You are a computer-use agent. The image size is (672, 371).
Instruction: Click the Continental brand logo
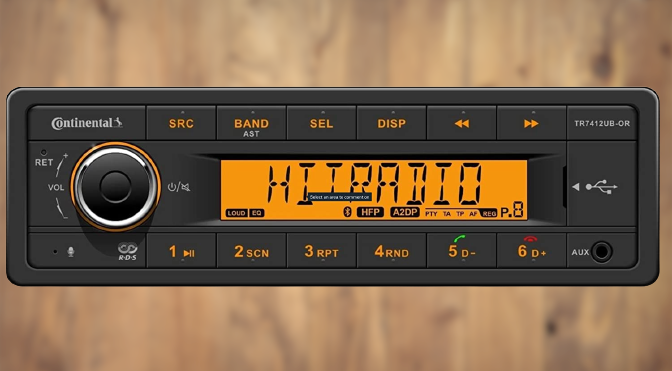click(x=87, y=123)
